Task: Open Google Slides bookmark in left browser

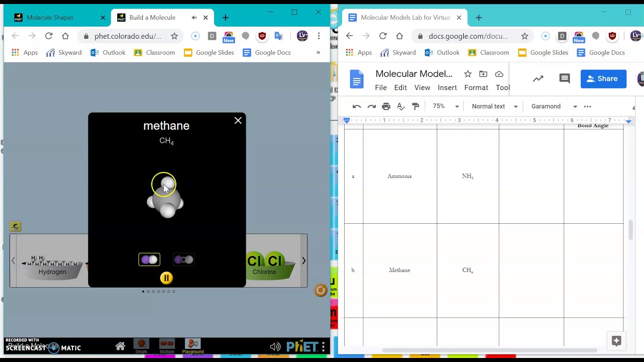Action: point(209,52)
